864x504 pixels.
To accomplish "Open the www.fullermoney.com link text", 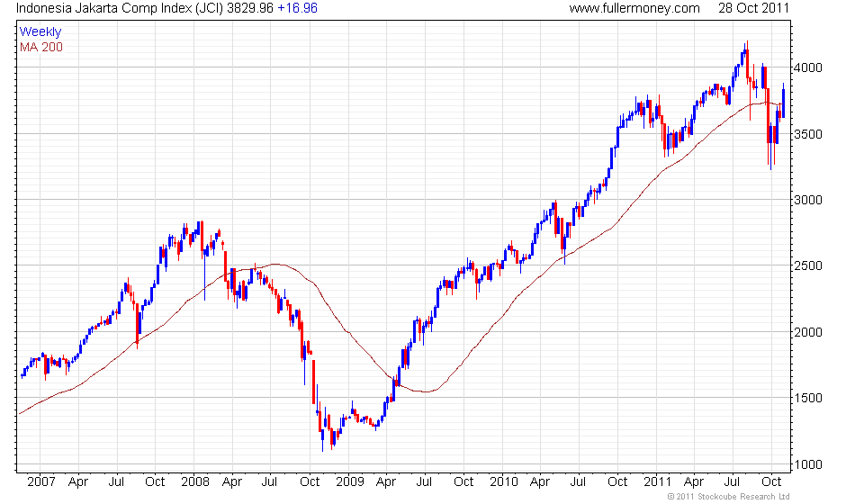I will pos(634,8).
